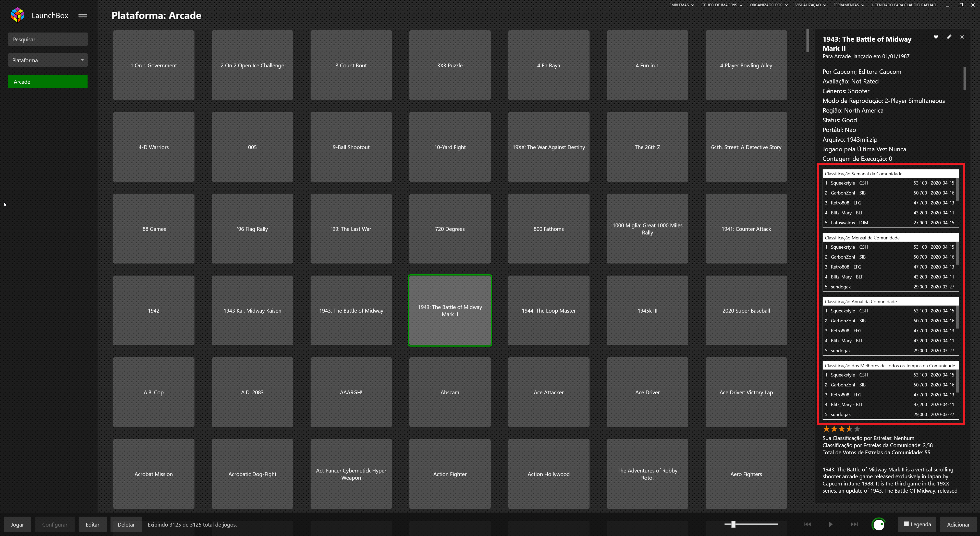Select the 3 Count Bout tile
This screenshot has height=536, width=980.
[x=351, y=65]
